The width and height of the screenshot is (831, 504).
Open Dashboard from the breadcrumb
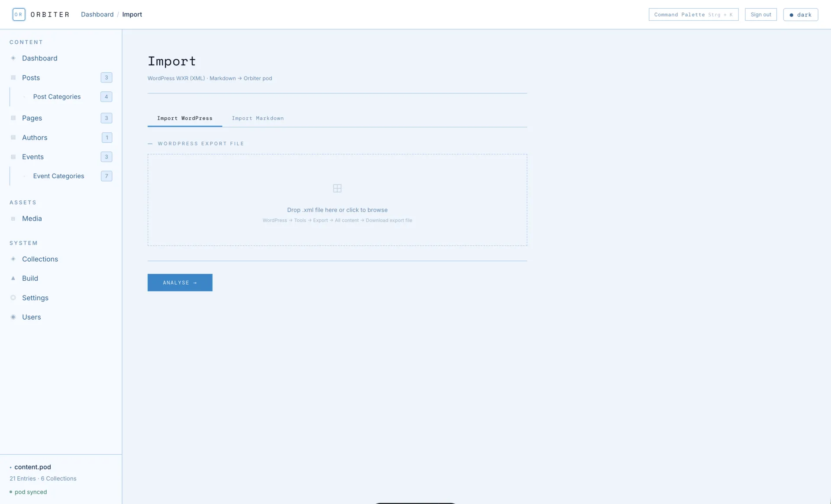click(x=97, y=14)
